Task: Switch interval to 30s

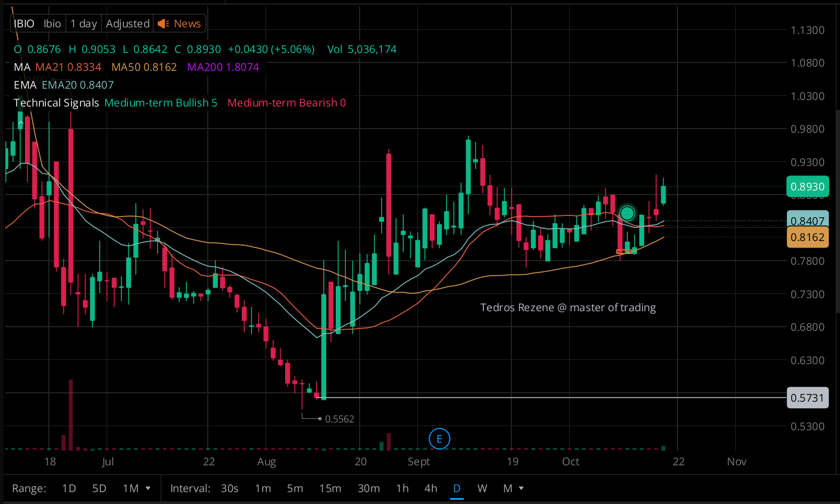Action: (230, 489)
